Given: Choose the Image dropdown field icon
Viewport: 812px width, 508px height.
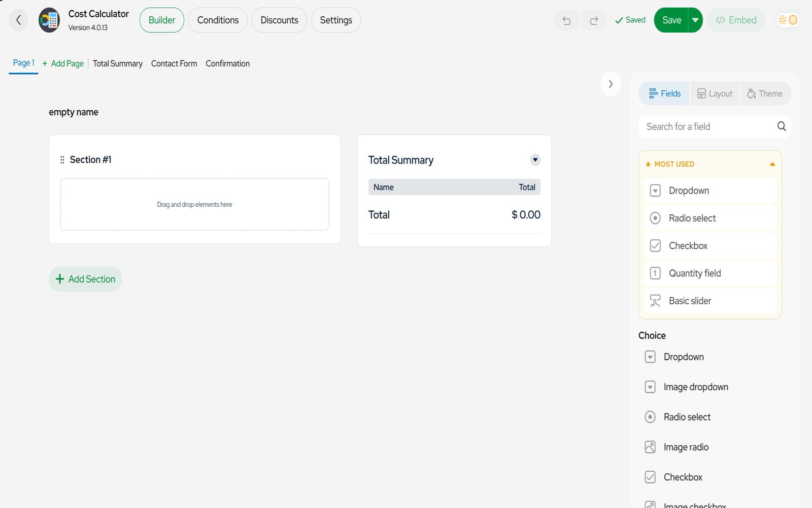Looking at the screenshot, I should [650, 387].
